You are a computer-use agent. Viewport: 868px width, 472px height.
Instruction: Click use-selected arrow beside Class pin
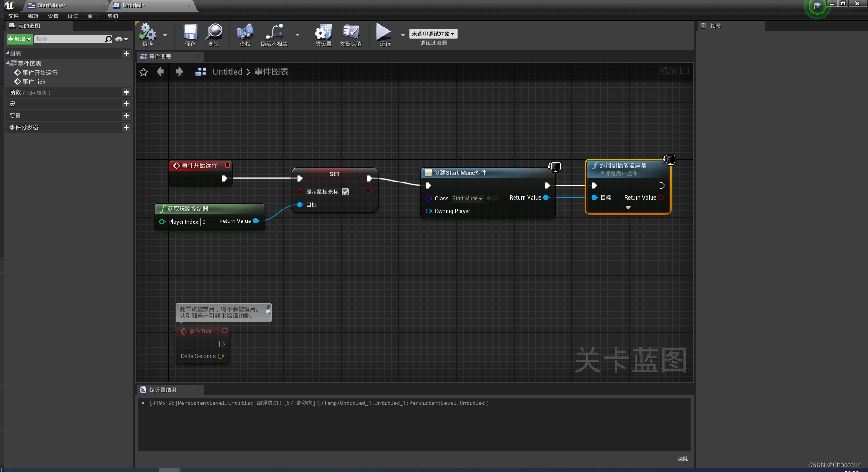click(489, 198)
